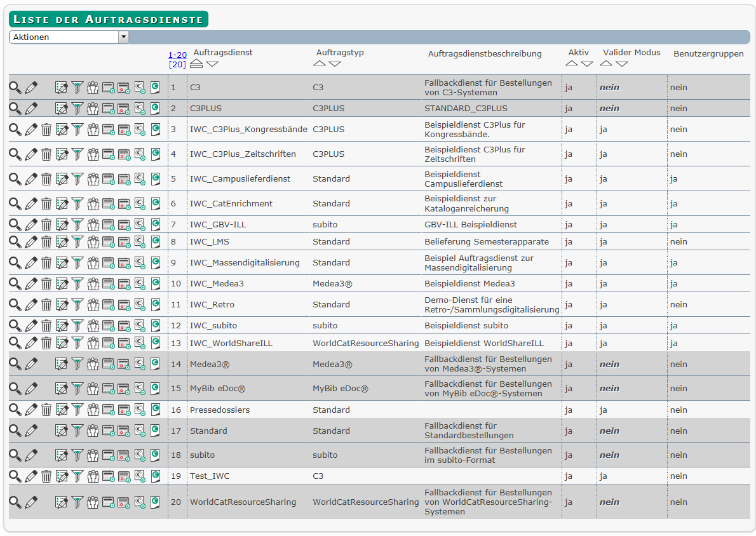Click the edit pencil in the C3PLUS row
The height and width of the screenshot is (536, 756).
[x=31, y=109]
